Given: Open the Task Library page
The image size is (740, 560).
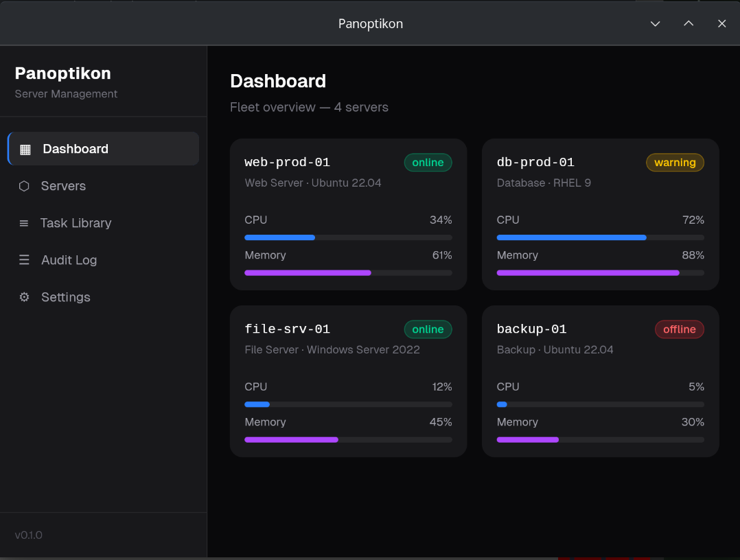Looking at the screenshot, I should click(104, 222).
